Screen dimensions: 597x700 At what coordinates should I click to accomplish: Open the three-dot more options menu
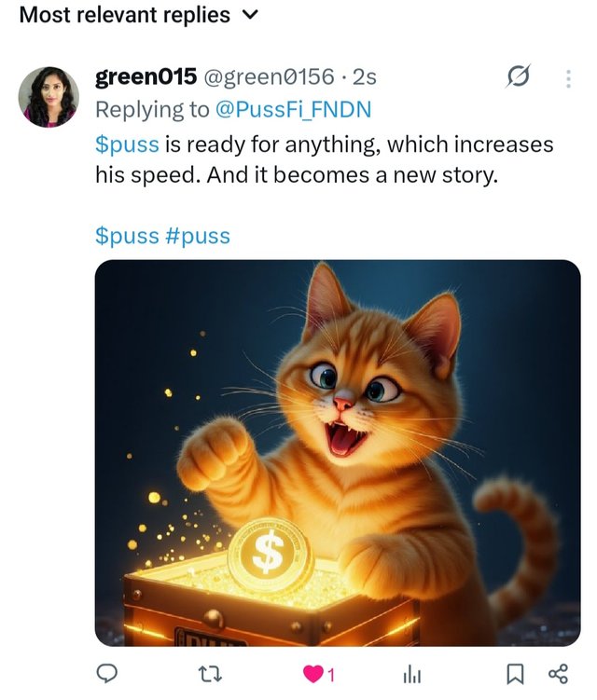568,79
